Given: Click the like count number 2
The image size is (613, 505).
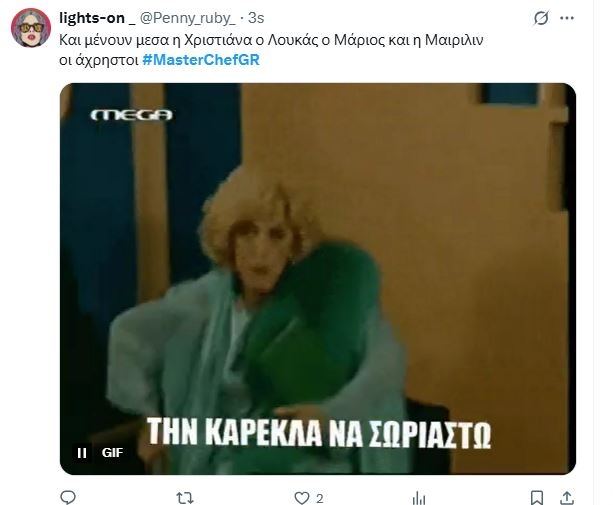Looking at the screenshot, I should (x=319, y=499).
